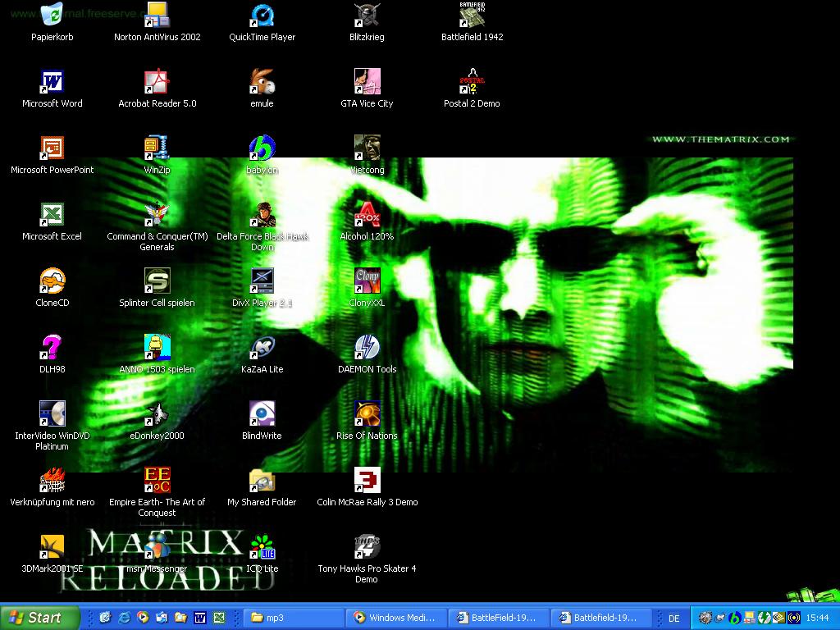Switch to the mp3 folder taskbar button

[293, 618]
